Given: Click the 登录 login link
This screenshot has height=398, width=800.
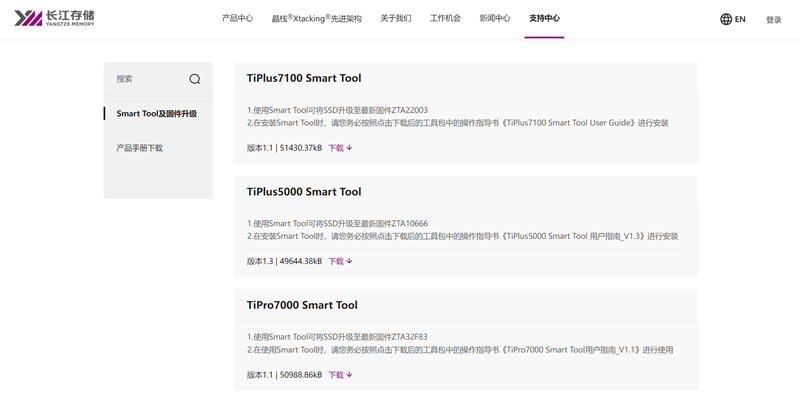Looking at the screenshot, I should tap(773, 20).
